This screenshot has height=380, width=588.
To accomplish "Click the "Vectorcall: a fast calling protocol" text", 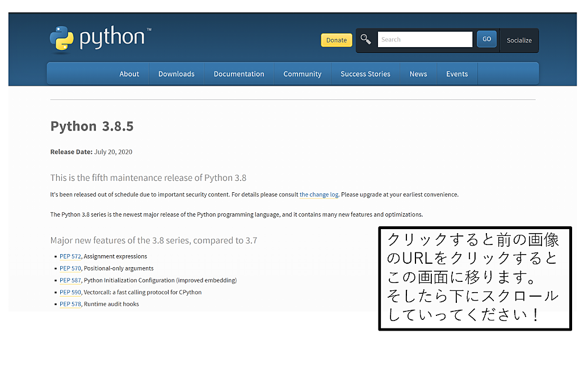I will tap(142, 292).
